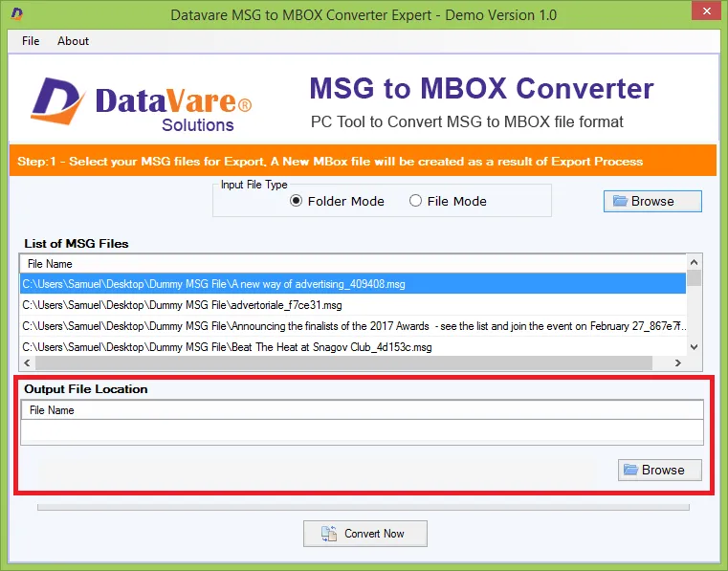
Task: Click File Name header under Output File Location
Action: (363, 410)
